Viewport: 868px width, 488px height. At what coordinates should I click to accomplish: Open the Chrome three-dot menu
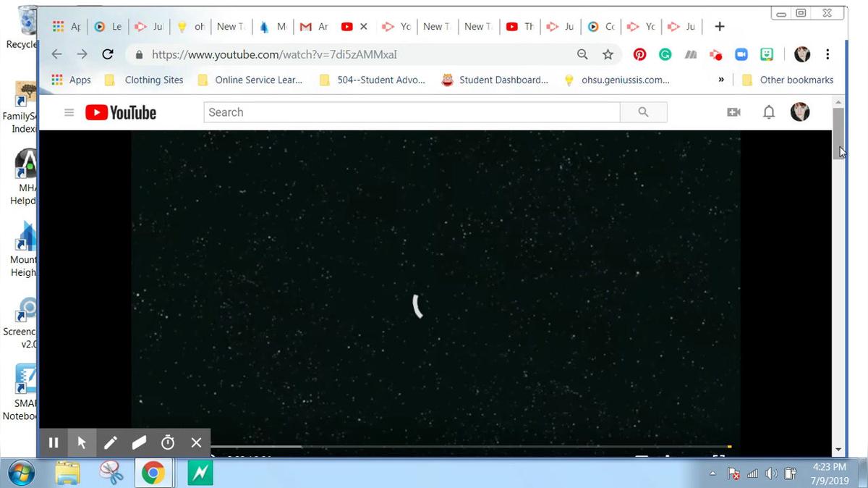click(x=827, y=54)
